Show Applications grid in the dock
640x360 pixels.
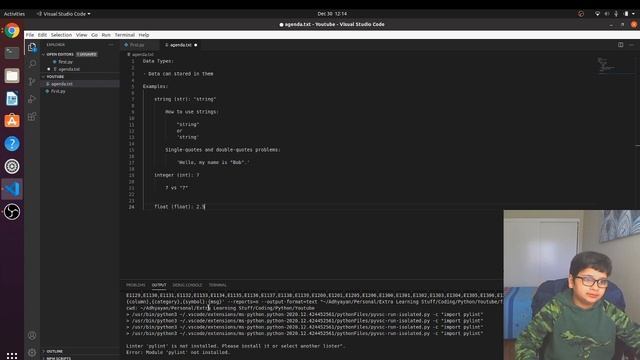12,356
